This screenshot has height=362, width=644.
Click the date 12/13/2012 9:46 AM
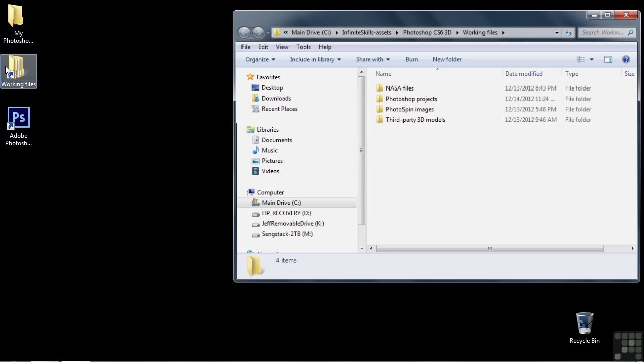pos(531,120)
